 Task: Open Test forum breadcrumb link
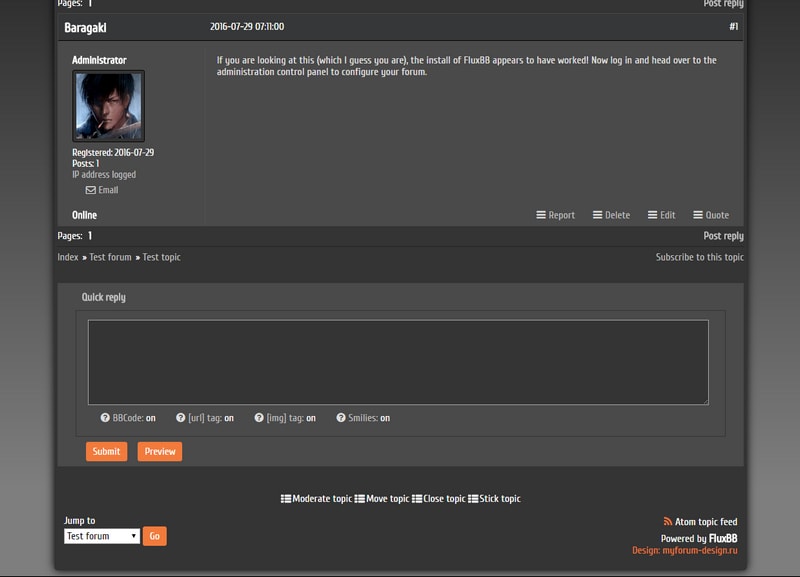click(110, 257)
